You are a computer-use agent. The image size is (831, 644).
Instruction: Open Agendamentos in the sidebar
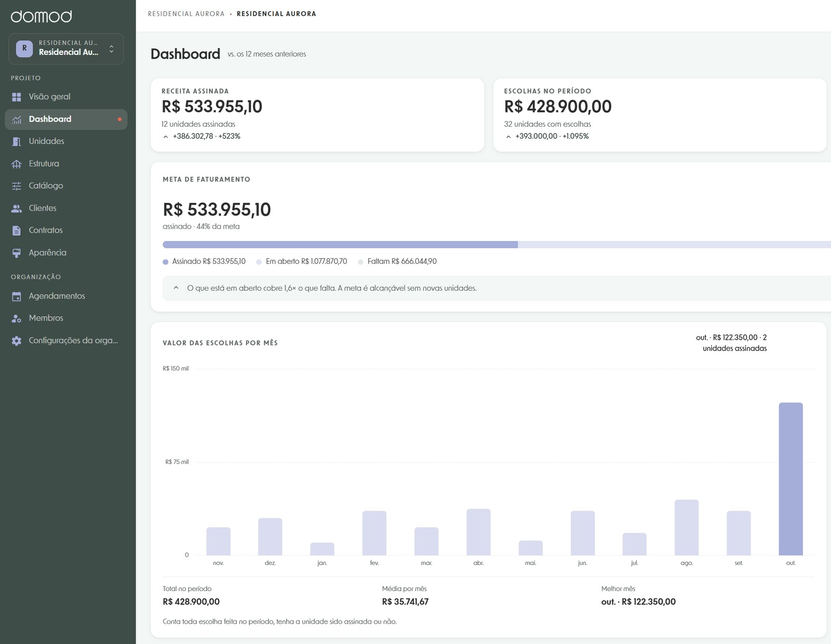click(66, 296)
